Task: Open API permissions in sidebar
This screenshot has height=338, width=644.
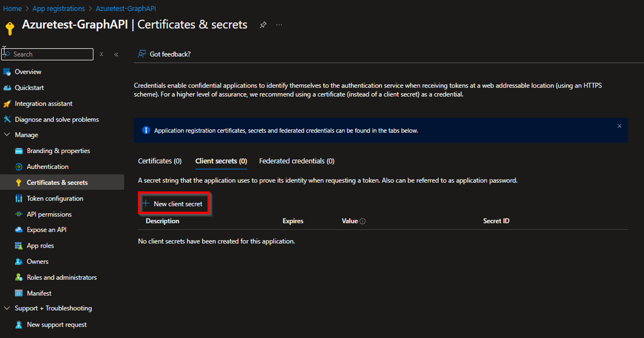Action: [49, 214]
